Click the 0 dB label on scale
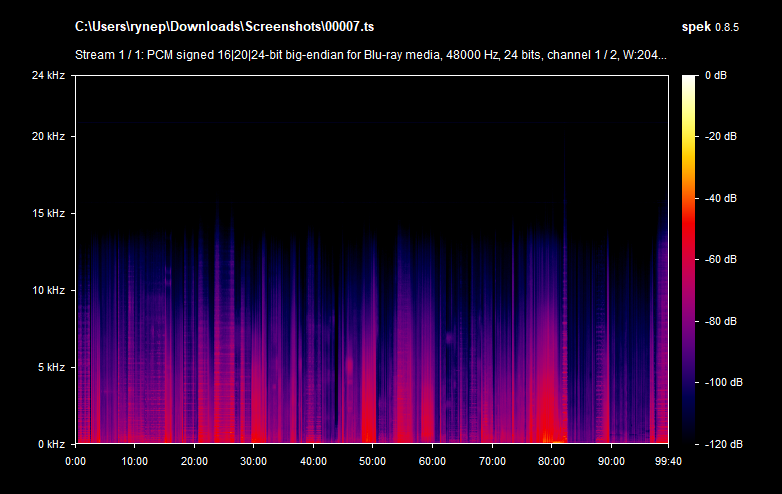 point(716,76)
